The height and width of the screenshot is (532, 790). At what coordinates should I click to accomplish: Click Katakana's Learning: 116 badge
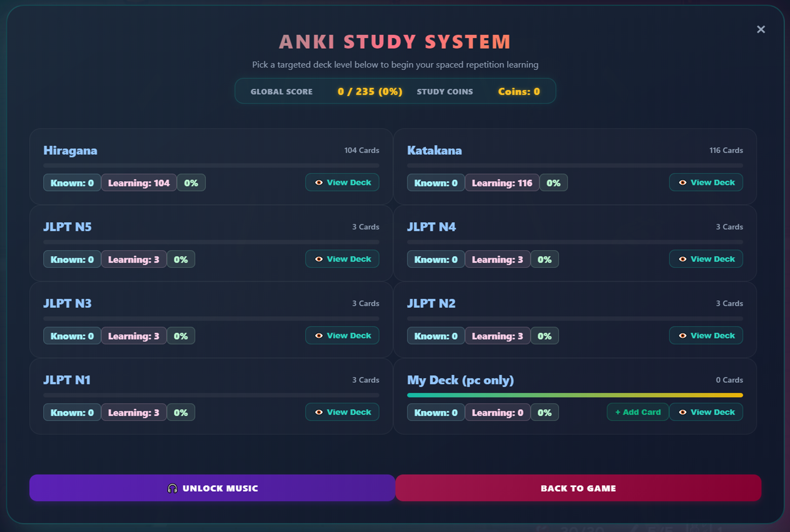coord(502,183)
